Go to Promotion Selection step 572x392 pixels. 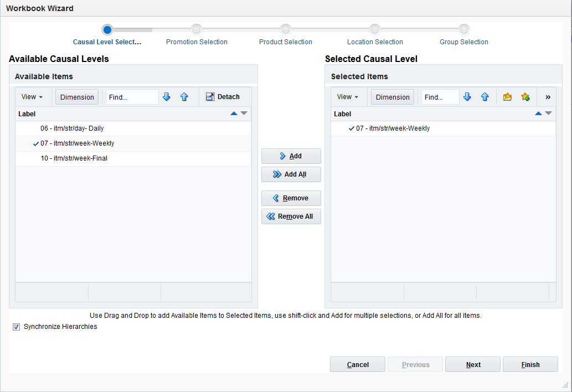(197, 42)
